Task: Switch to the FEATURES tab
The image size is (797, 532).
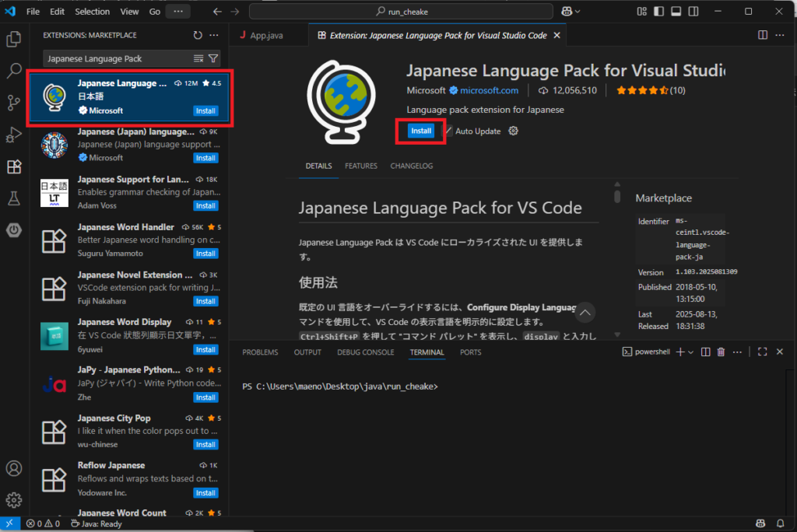Action: (361, 166)
